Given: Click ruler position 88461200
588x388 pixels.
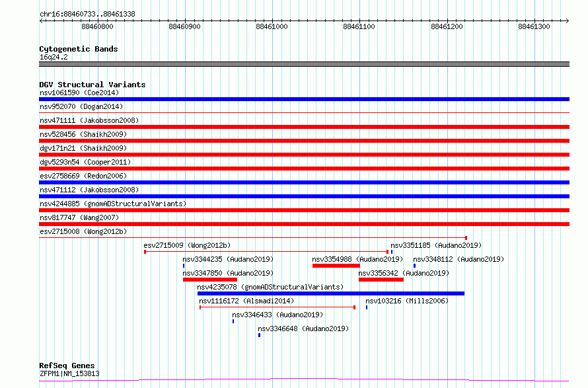Looking at the screenshot, I should coord(447,26).
